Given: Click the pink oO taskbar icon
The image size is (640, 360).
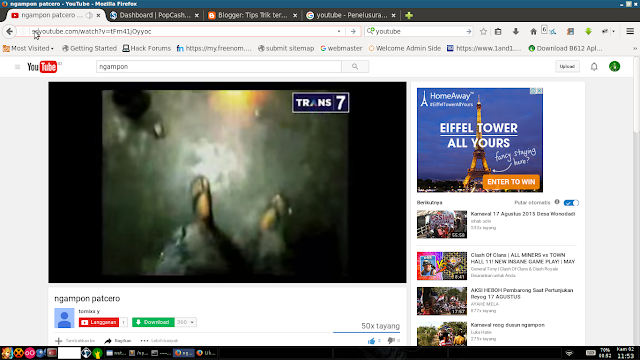Looking at the screenshot, I should tap(29, 353).
